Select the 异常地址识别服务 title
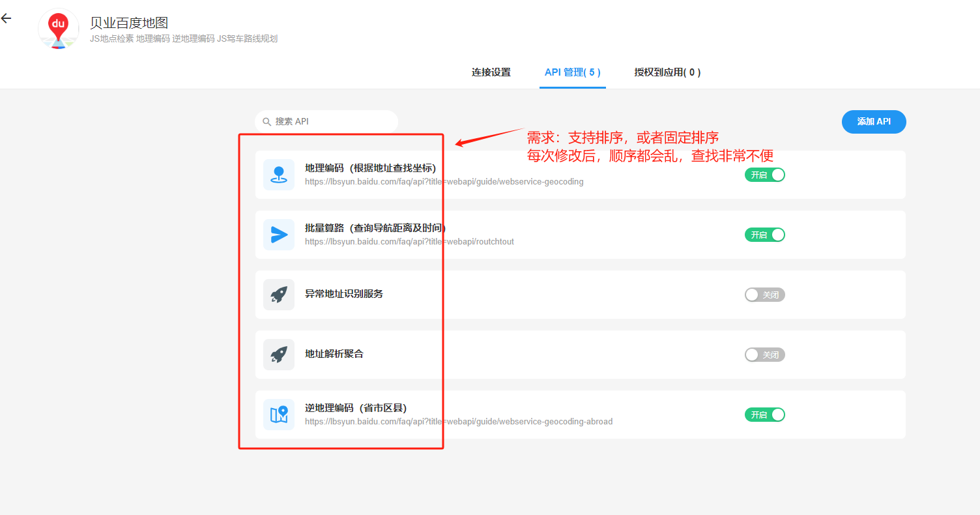The width and height of the screenshot is (980, 515). [x=344, y=294]
